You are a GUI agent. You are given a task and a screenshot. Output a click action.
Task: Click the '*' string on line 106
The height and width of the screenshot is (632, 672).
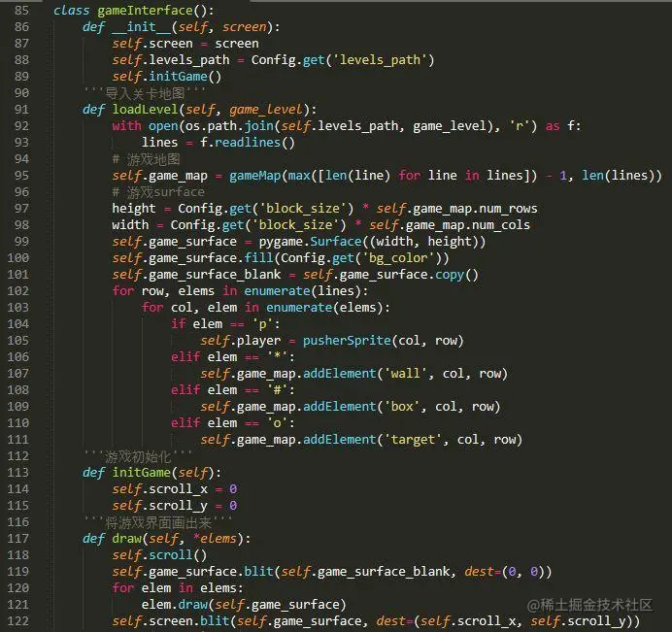click(277, 357)
